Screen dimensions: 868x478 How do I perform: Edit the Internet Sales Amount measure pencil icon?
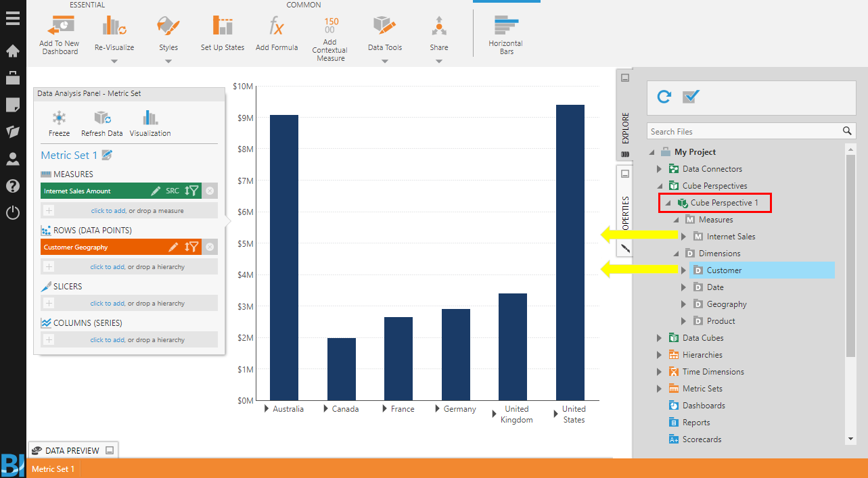click(x=156, y=191)
